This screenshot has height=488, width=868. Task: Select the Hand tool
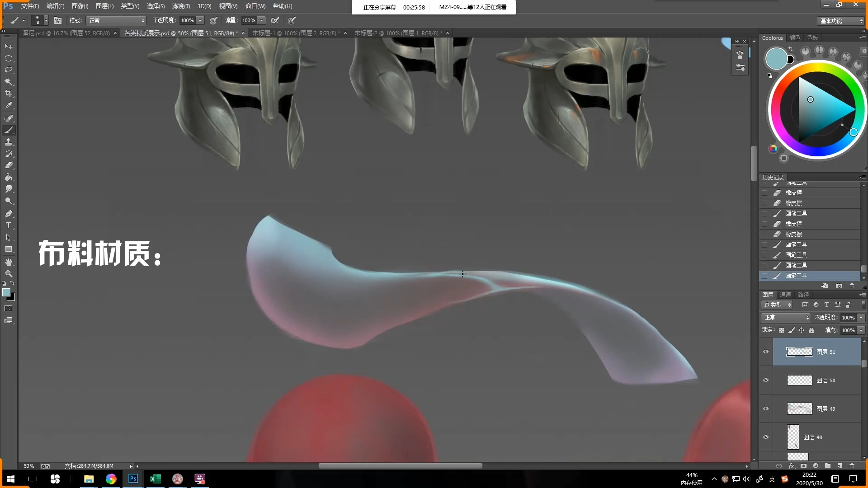[9, 262]
